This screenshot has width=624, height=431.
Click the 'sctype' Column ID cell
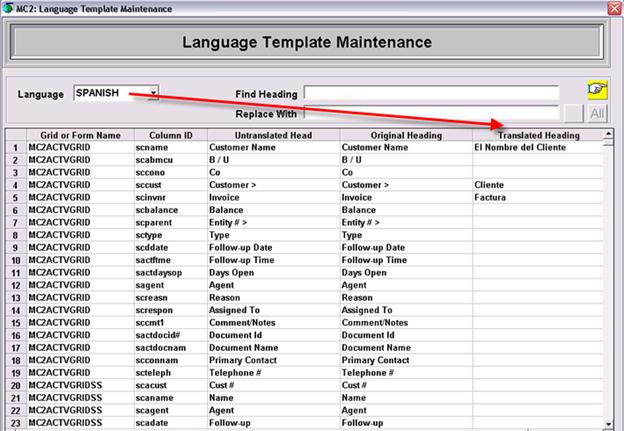(x=171, y=235)
